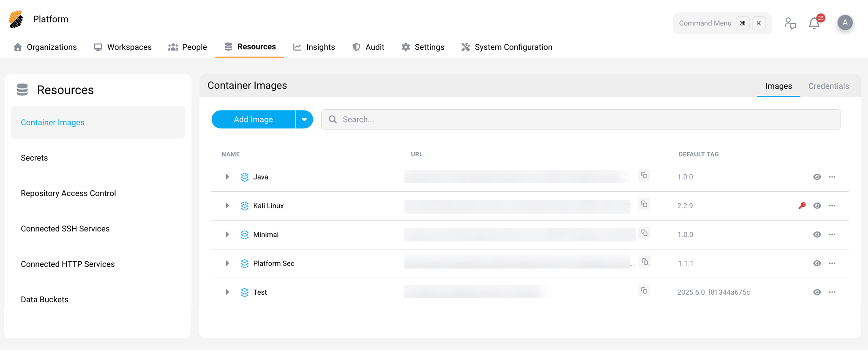
Task: Click the Add Image button
Action: [253, 119]
